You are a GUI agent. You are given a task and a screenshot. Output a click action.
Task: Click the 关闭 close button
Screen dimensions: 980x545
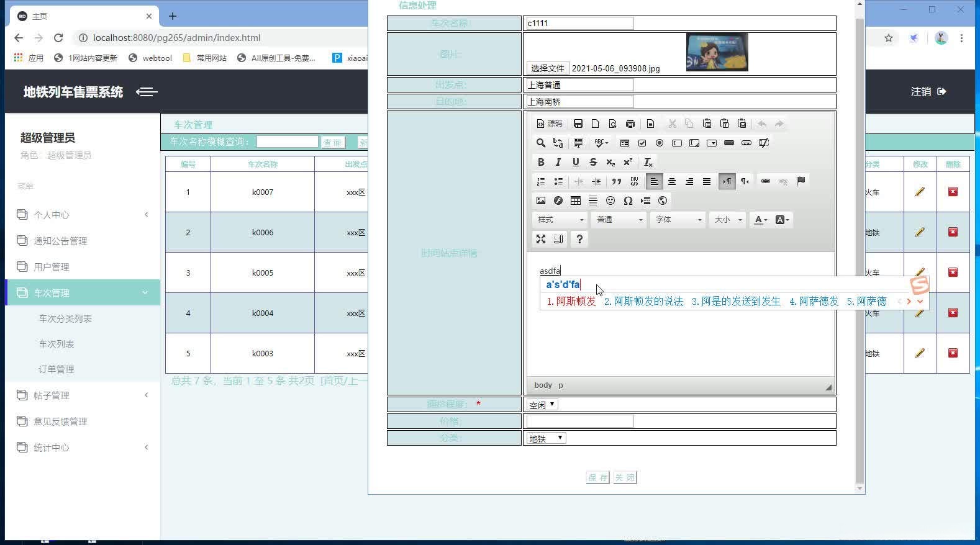[x=625, y=477]
